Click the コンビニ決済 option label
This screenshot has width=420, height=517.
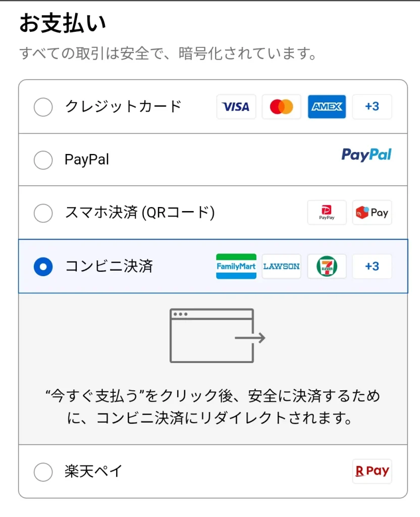coord(109,266)
